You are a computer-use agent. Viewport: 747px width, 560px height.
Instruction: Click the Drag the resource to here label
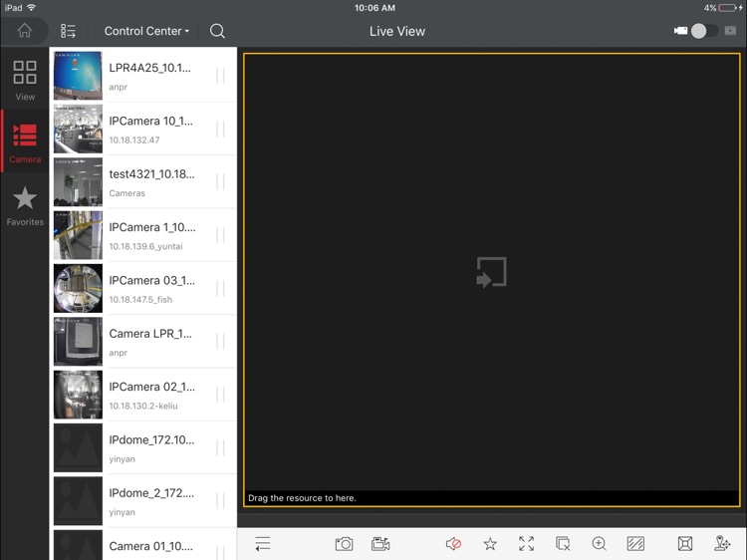[302, 498]
